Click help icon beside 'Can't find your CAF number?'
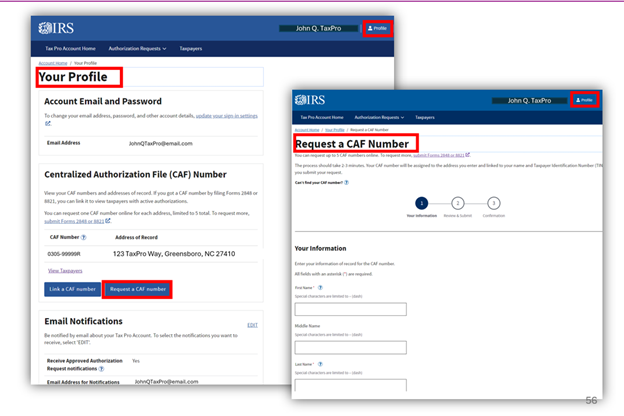 (x=346, y=183)
